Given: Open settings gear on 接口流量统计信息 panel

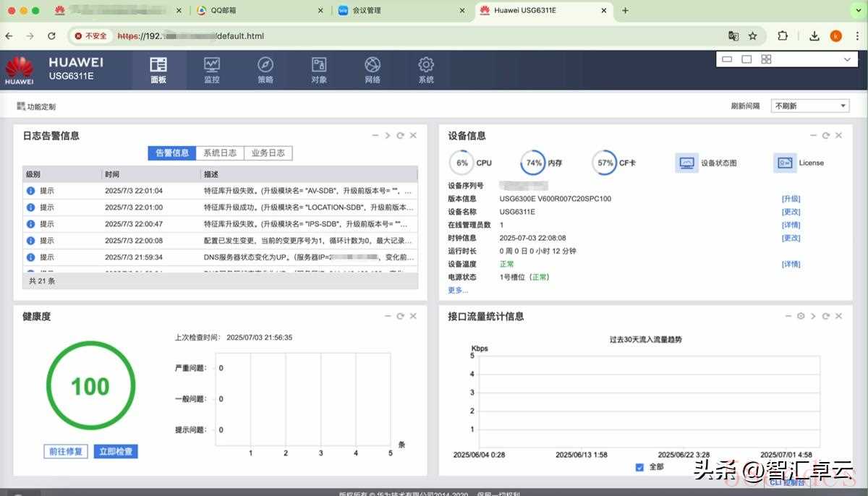Looking at the screenshot, I should tap(801, 317).
